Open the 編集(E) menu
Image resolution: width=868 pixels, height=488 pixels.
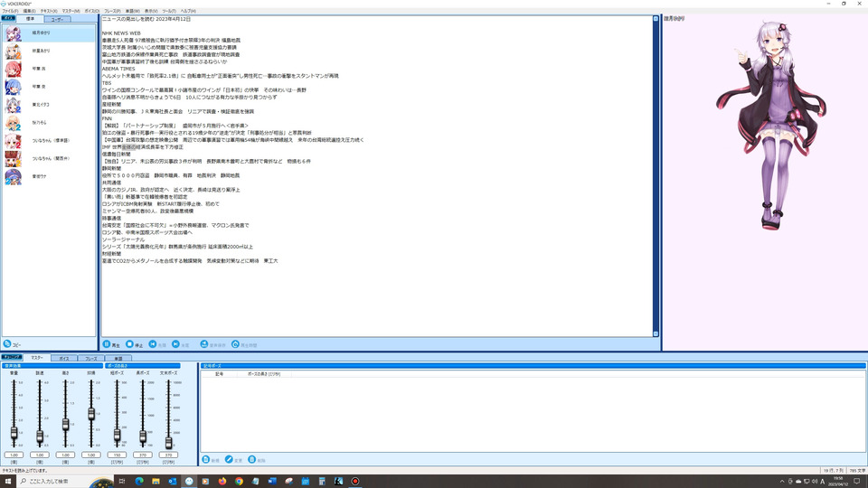click(x=29, y=11)
